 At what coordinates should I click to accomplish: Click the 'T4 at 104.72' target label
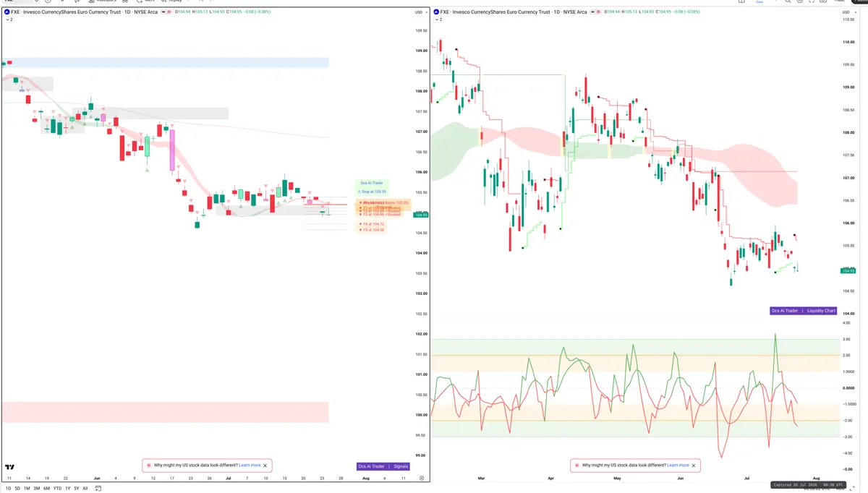[372, 224]
